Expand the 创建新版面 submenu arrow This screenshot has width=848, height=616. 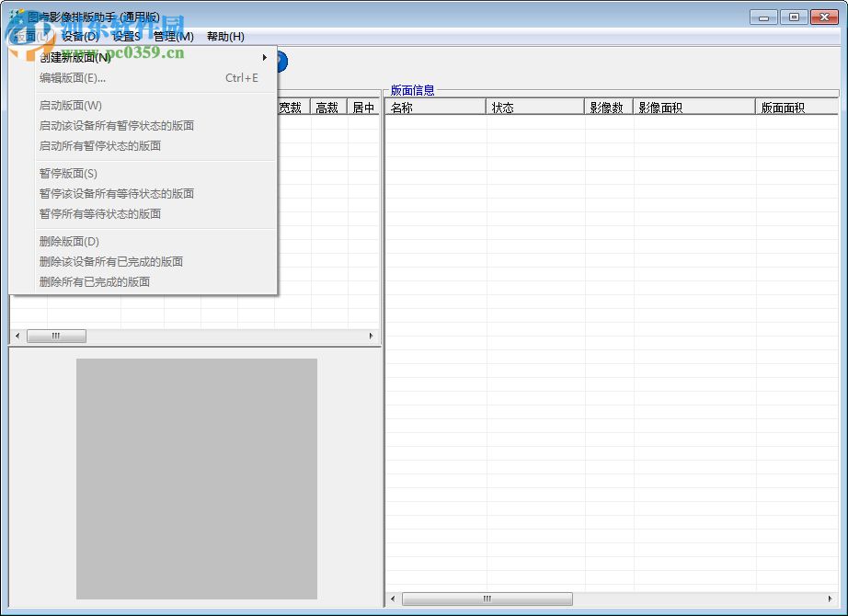pyautogui.click(x=263, y=56)
